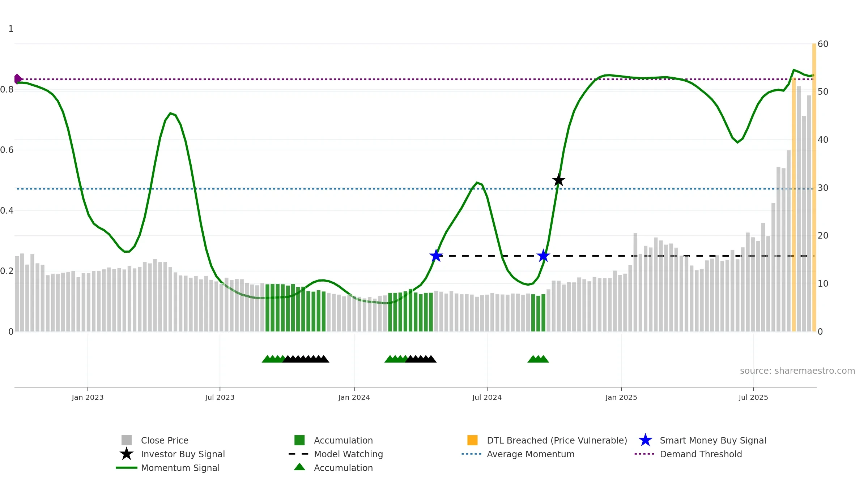Viewport: 868px width, 488px height.
Task: Click the first blue Smart Money star marker
Action: 436,256
